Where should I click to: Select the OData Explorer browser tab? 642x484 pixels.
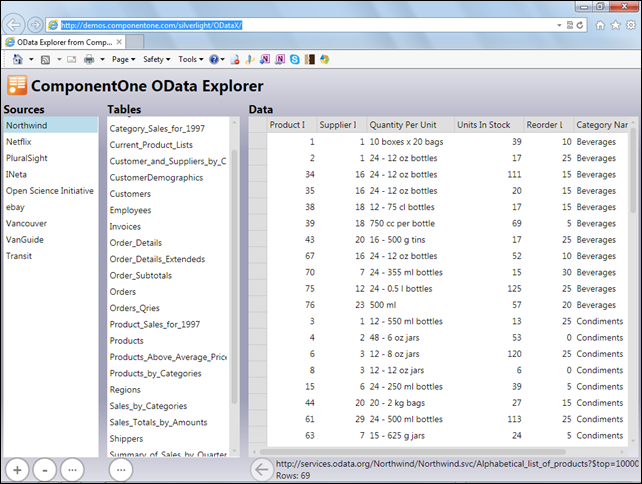[x=63, y=42]
